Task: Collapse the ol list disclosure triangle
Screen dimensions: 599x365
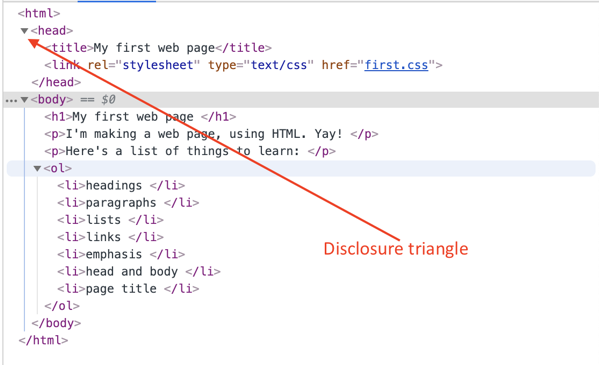Action: pyautogui.click(x=37, y=169)
